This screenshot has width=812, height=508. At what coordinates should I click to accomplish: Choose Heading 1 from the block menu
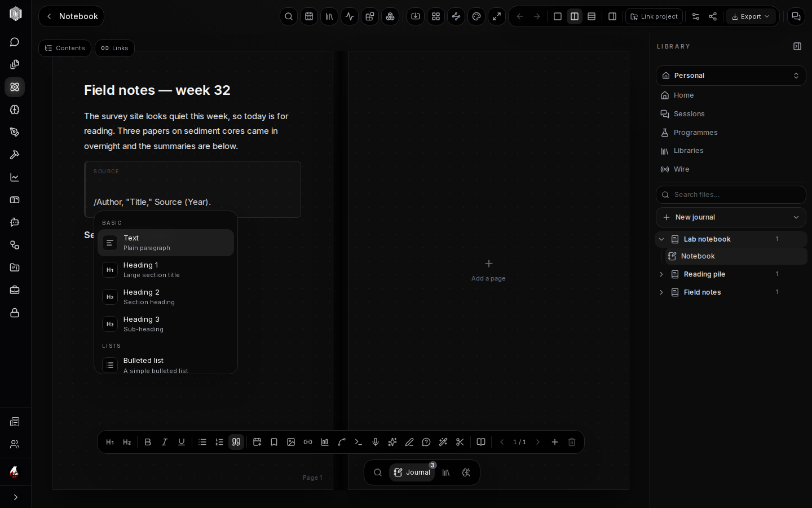tap(166, 270)
